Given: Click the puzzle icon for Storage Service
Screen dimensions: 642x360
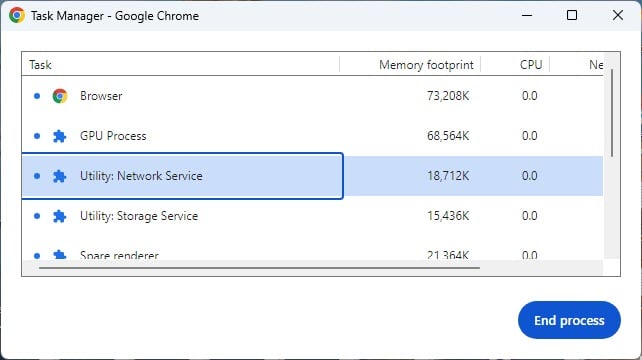Looking at the screenshot, I should (60, 216).
